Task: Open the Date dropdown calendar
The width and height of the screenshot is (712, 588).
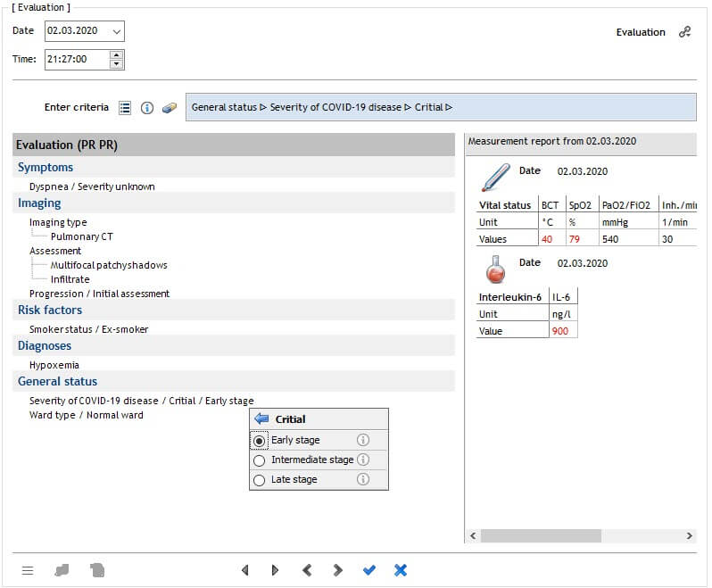Action: point(116,31)
